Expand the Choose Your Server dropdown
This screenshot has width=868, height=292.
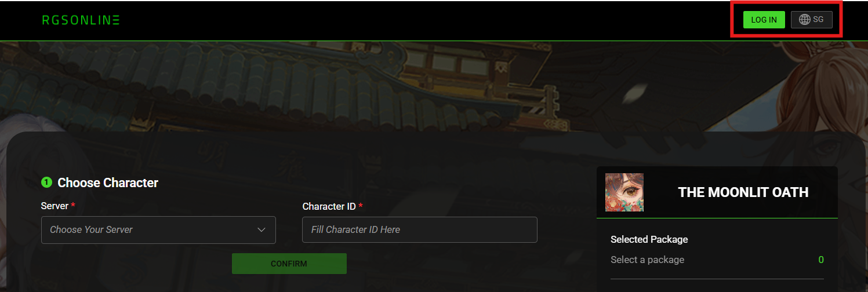point(158,230)
